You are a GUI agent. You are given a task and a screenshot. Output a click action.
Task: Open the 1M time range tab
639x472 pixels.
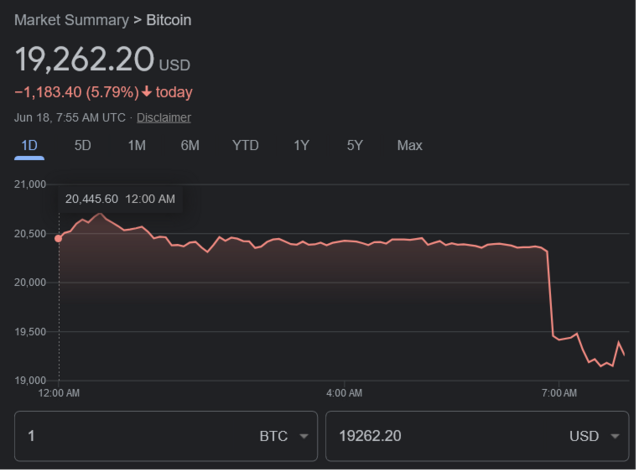[137, 146]
